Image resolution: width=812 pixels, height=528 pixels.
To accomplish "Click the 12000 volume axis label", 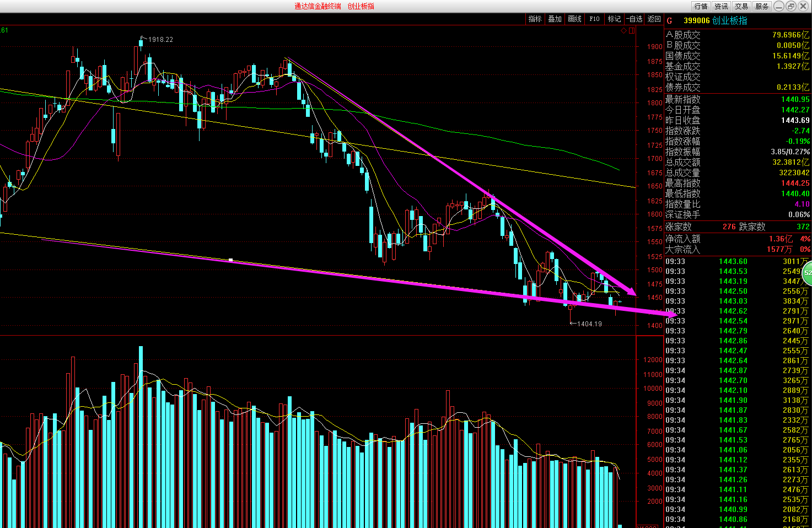I will tap(653, 360).
